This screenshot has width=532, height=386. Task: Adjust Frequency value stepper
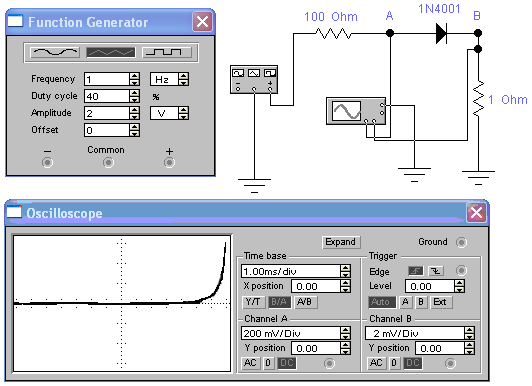click(134, 79)
